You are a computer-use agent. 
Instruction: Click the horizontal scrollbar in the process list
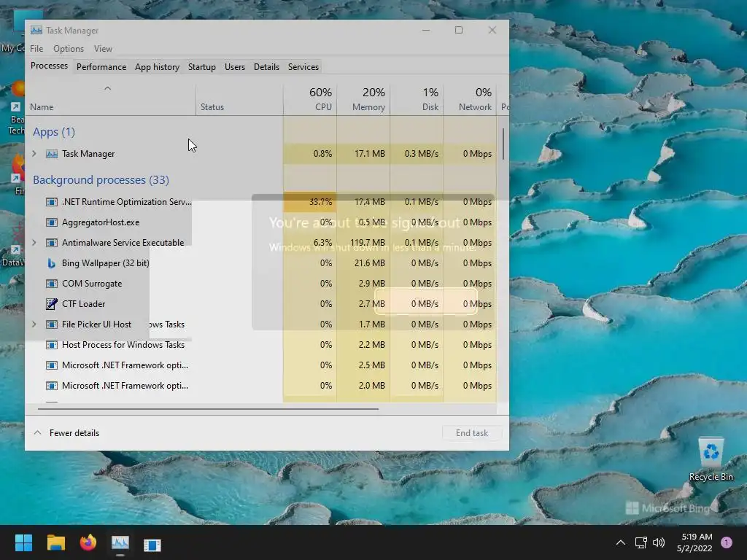(x=208, y=408)
